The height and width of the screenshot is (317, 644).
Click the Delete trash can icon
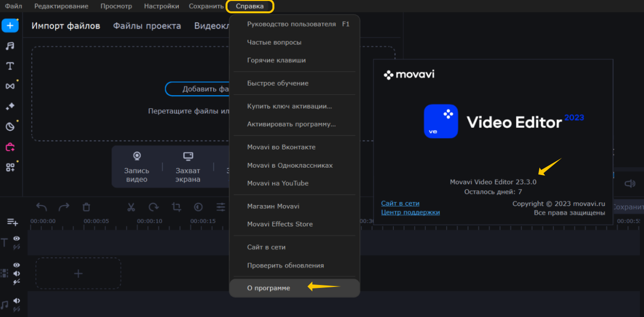click(x=86, y=207)
